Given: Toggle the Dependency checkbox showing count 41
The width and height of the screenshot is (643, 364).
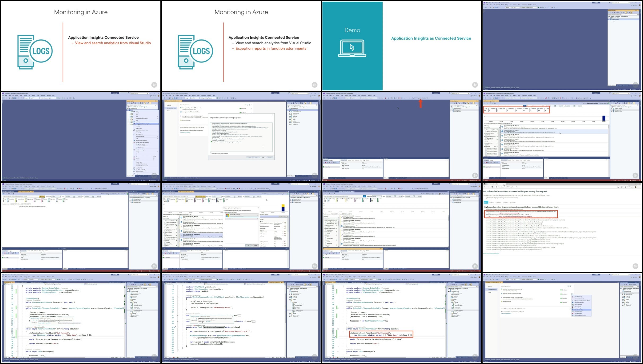Looking at the screenshot, I should [x=347, y=199].
